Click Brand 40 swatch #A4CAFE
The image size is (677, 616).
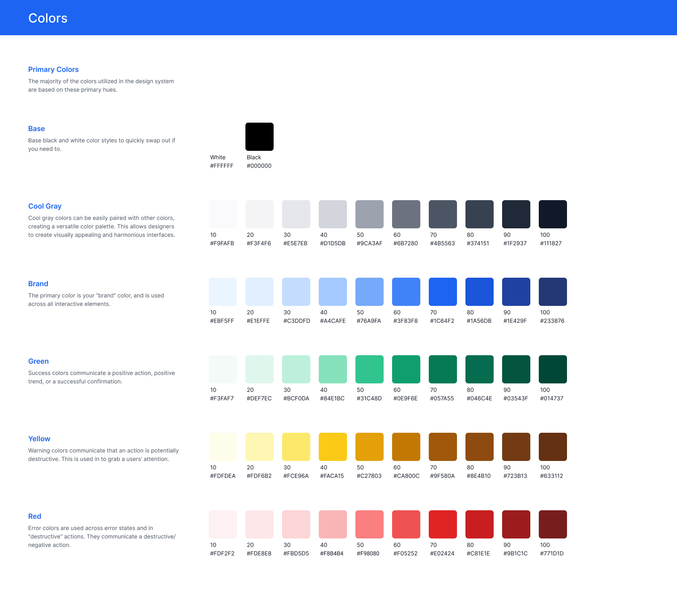(333, 292)
